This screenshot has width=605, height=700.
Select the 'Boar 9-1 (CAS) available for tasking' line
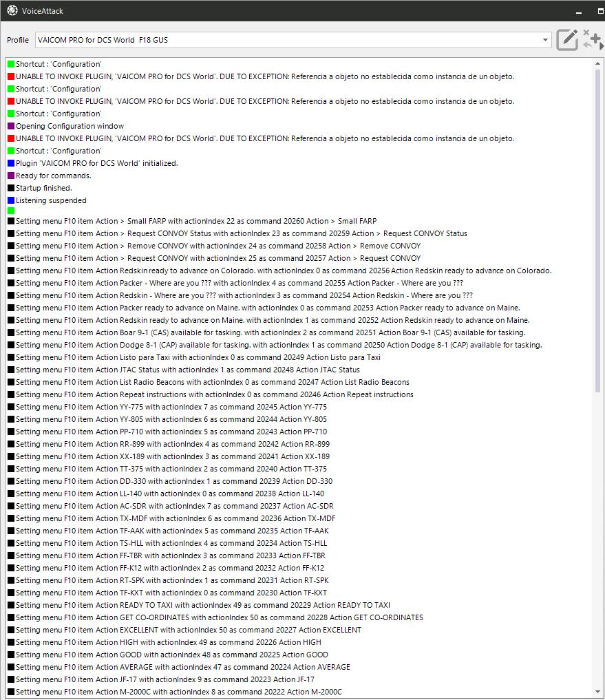click(266, 332)
